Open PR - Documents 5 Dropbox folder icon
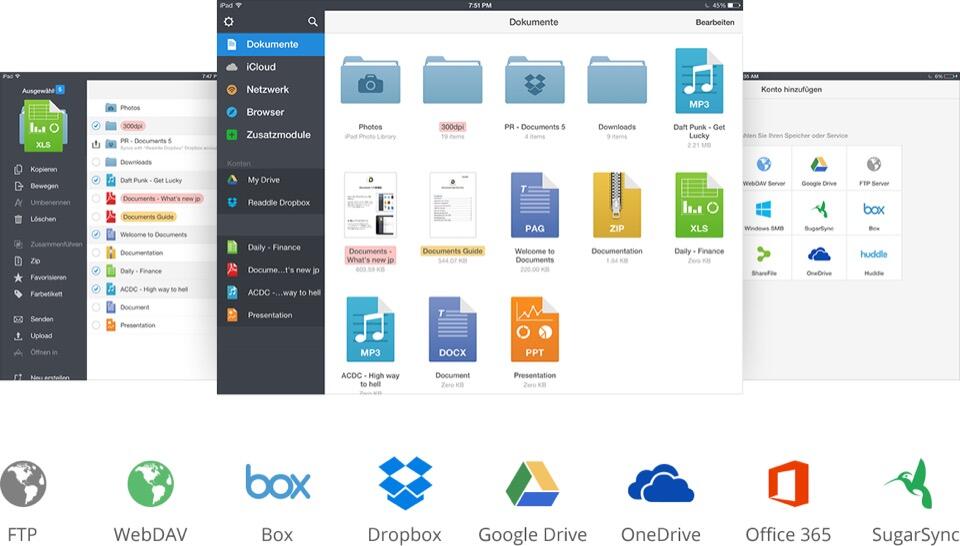960x546 pixels. coord(534,80)
